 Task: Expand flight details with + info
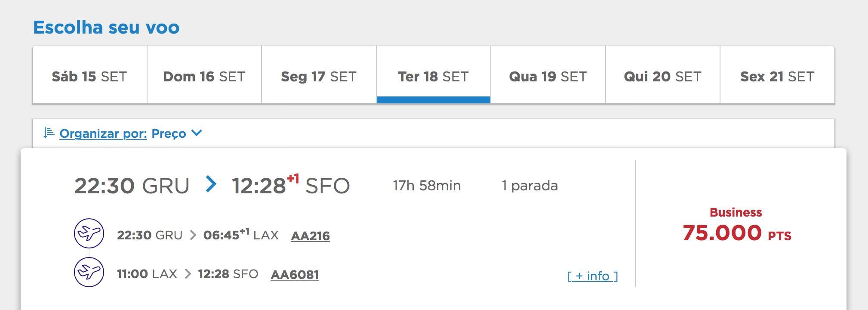[x=592, y=276]
